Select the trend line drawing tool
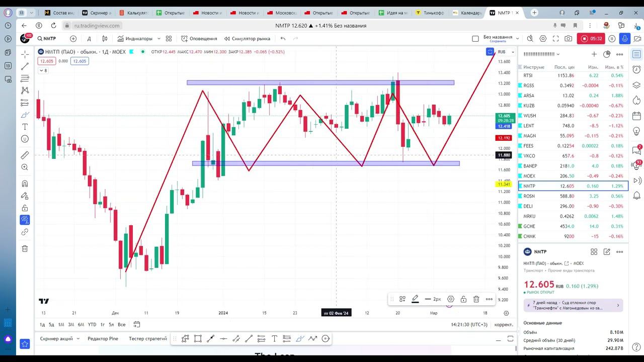Screen dimensions: 644x362 coord(25,66)
